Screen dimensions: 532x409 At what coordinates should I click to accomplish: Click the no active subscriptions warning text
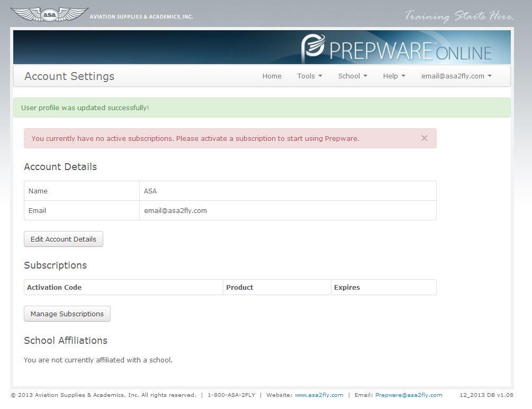click(195, 139)
